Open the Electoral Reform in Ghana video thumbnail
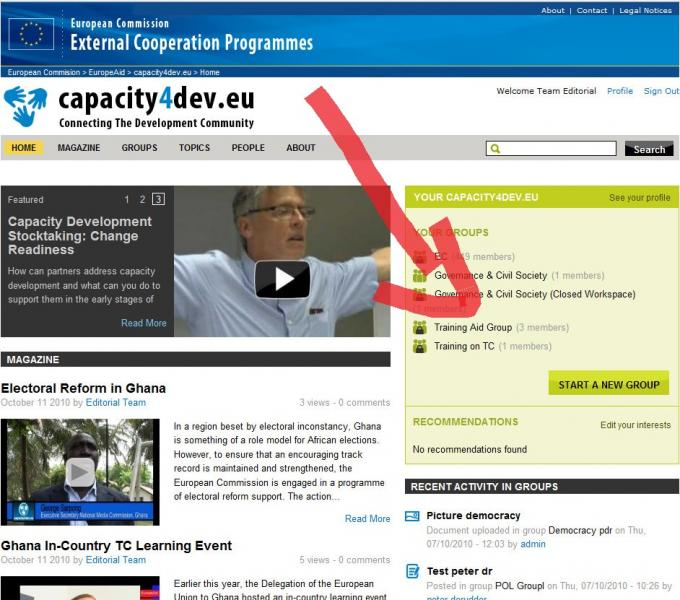This screenshot has width=680, height=600. (80, 472)
